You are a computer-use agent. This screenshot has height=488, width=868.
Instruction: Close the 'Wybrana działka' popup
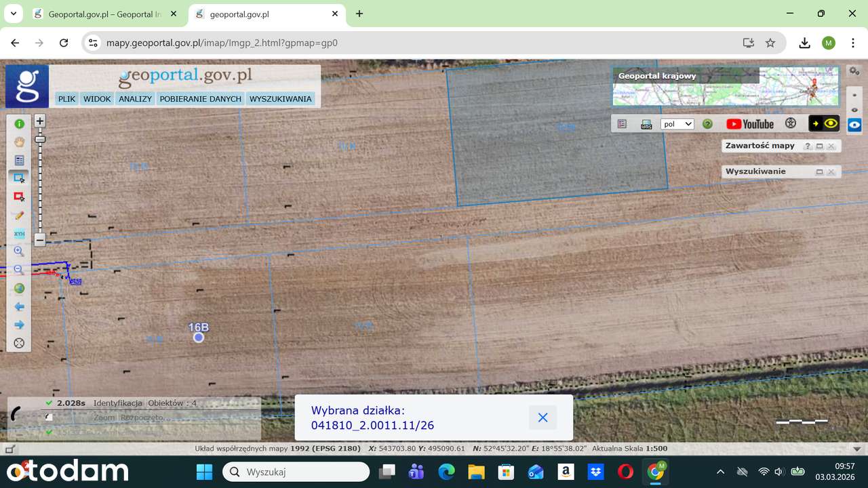pyautogui.click(x=542, y=418)
